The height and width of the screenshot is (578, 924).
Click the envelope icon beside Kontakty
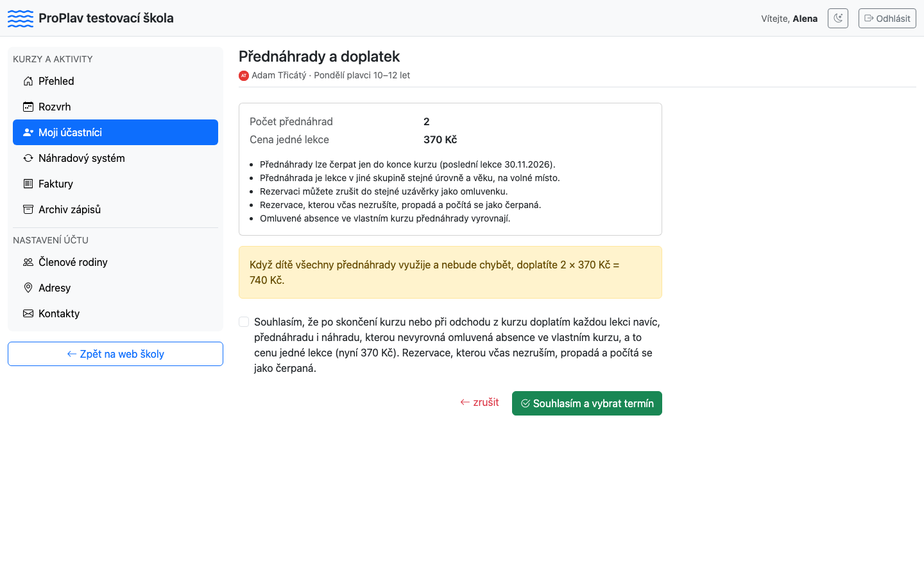point(28,313)
